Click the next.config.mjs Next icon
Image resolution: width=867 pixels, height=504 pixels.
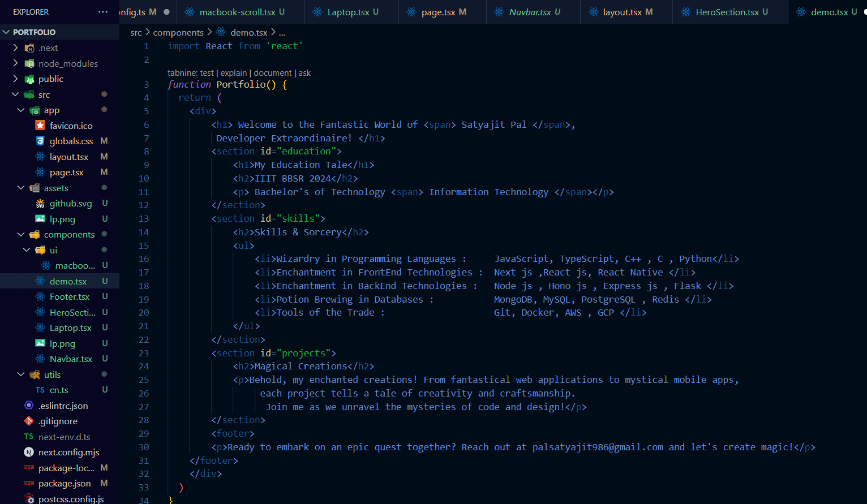tap(29, 452)
